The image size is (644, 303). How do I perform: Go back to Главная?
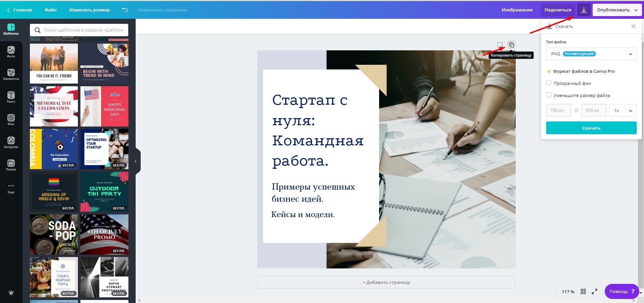tap(19, 10)
